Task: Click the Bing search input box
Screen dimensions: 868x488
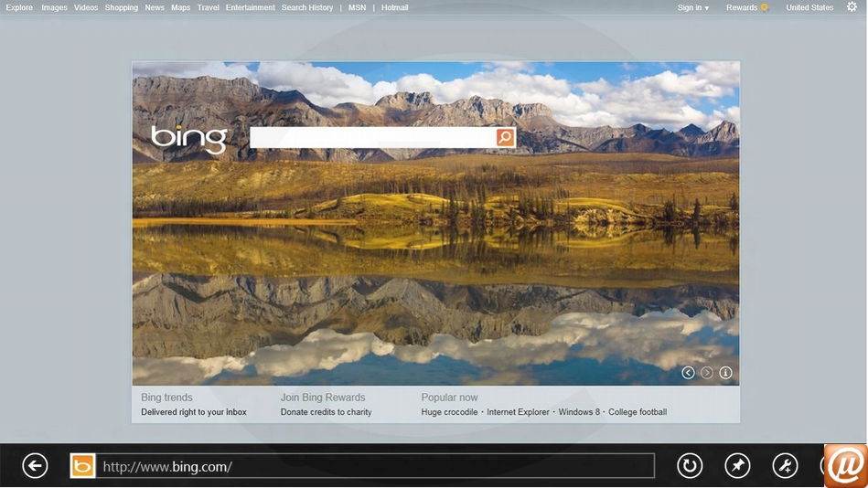Action: point(373,137)
